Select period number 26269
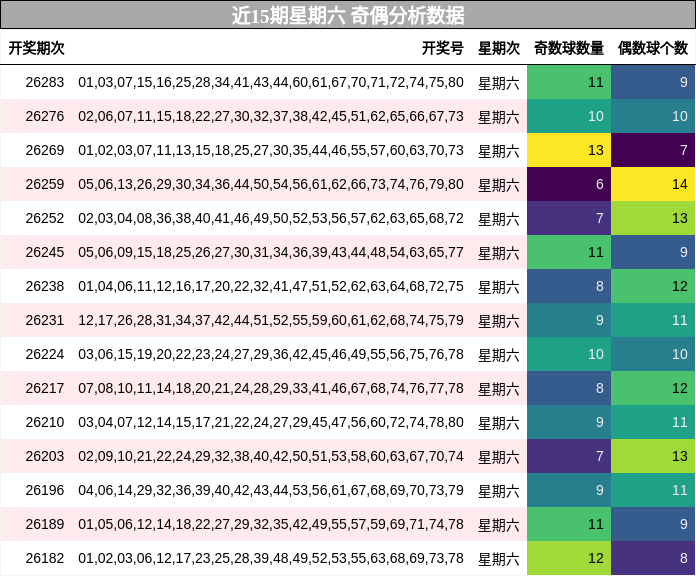Image resolution: width=696 pixels, height=576 pixels. [44, 150]
